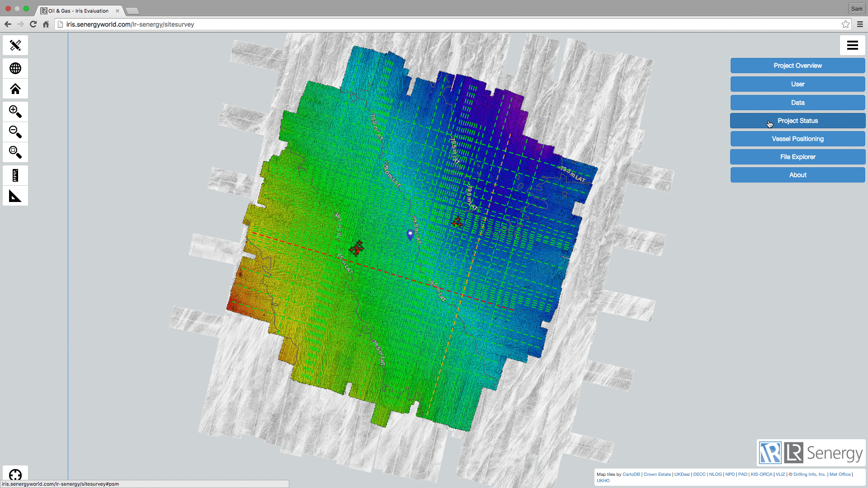This screenshot has height=488, width=868.
Task: Click the globe map view icon
Action: pyautogui.click(x=15, y=68)
